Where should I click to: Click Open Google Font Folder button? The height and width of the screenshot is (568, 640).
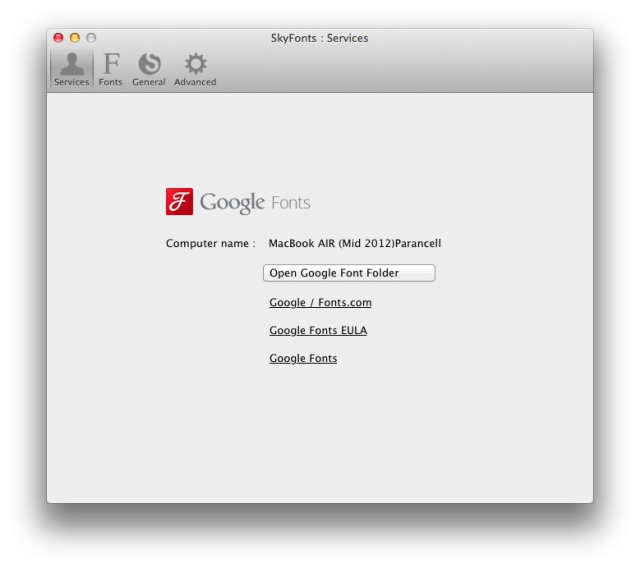coord(349,273)
